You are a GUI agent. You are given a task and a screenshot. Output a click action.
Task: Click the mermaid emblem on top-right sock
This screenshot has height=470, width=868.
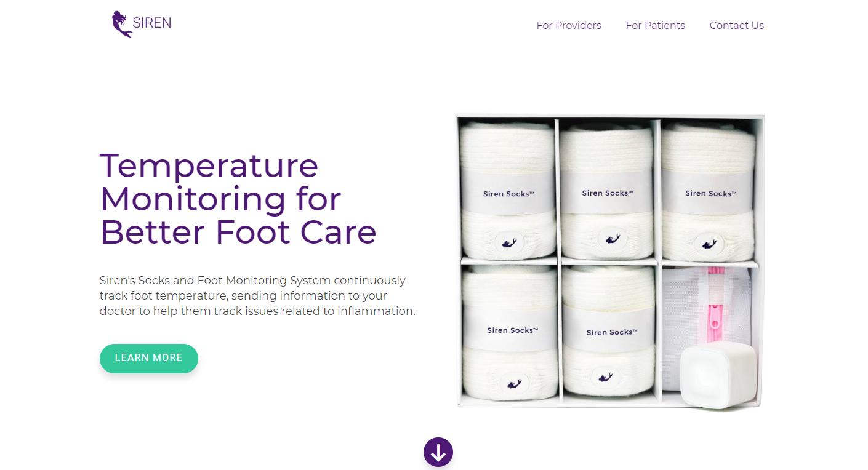tap(709, 244)
